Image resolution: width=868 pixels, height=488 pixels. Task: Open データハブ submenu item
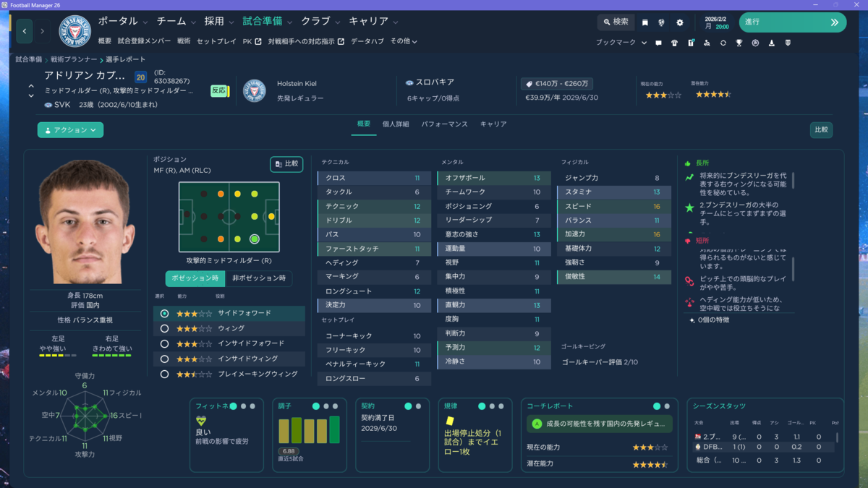tap(367, 42)
